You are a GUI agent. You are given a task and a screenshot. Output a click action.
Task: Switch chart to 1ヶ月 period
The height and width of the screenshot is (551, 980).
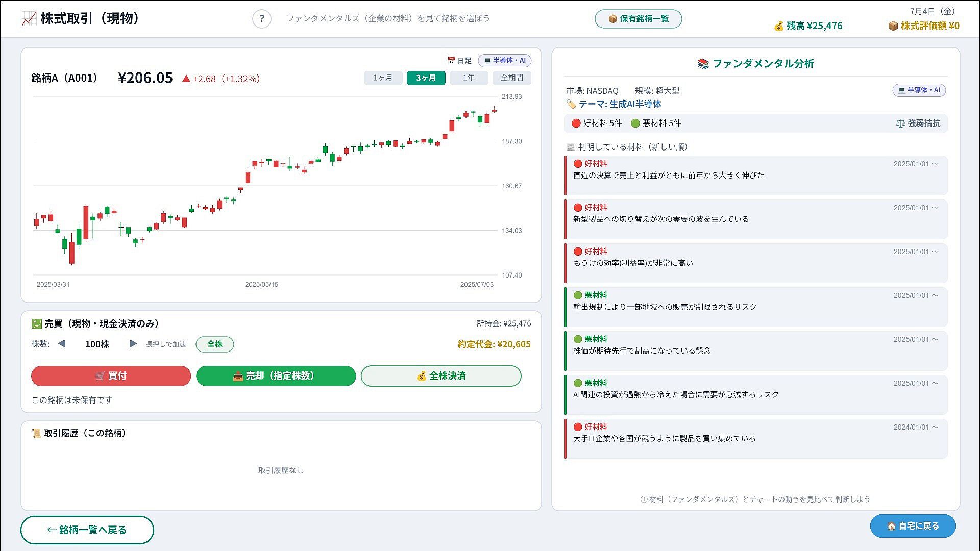pyautogui.click(x=383, y=78)
